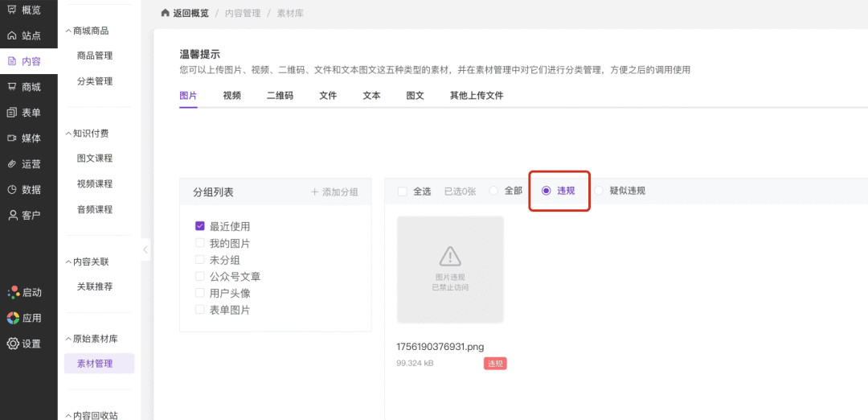Screen dimensions: 868x420
Task: Click the 添加分组 button
Action: (x=334, y=192)
